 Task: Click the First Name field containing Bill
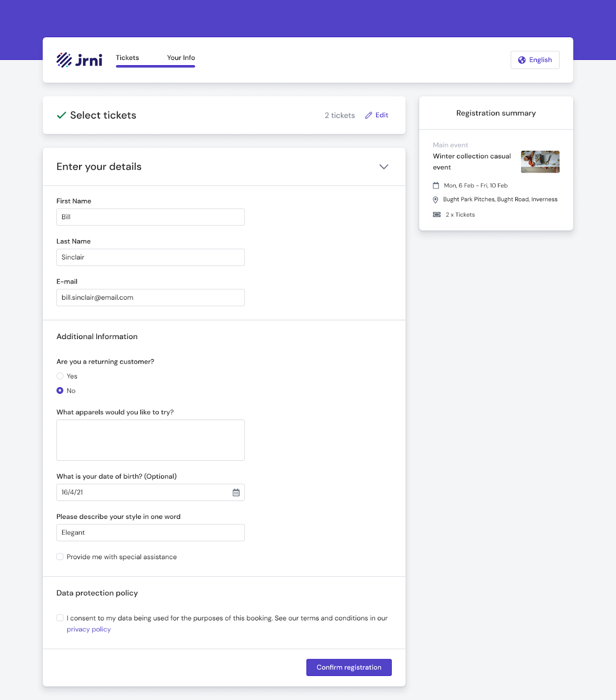150,217
